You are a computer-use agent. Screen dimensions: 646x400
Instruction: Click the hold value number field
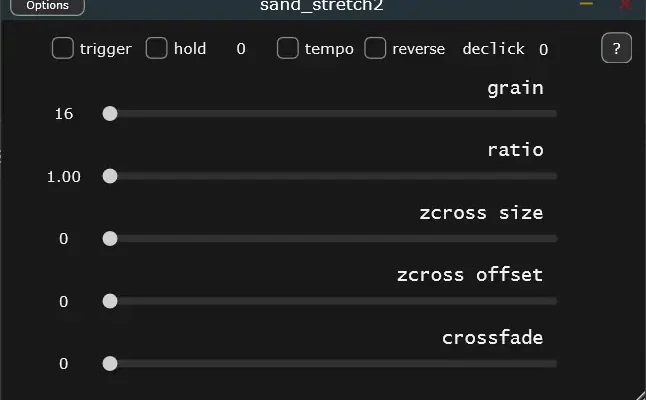(x=241, y=48)
